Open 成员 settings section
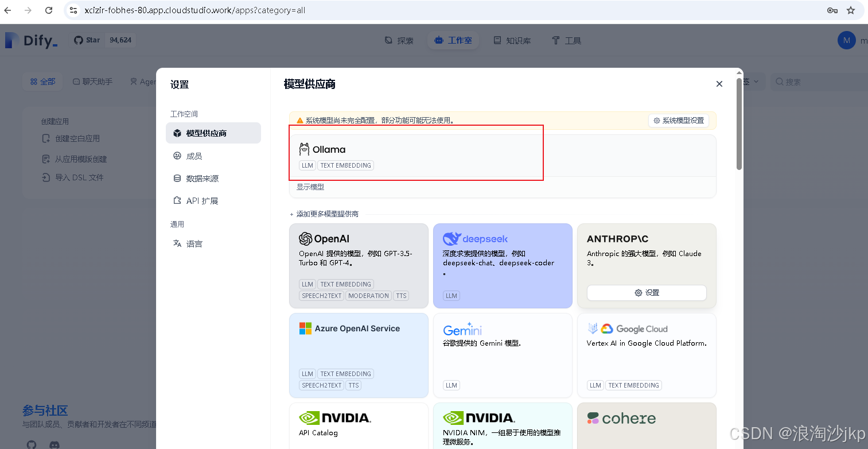 coord(213,156)
